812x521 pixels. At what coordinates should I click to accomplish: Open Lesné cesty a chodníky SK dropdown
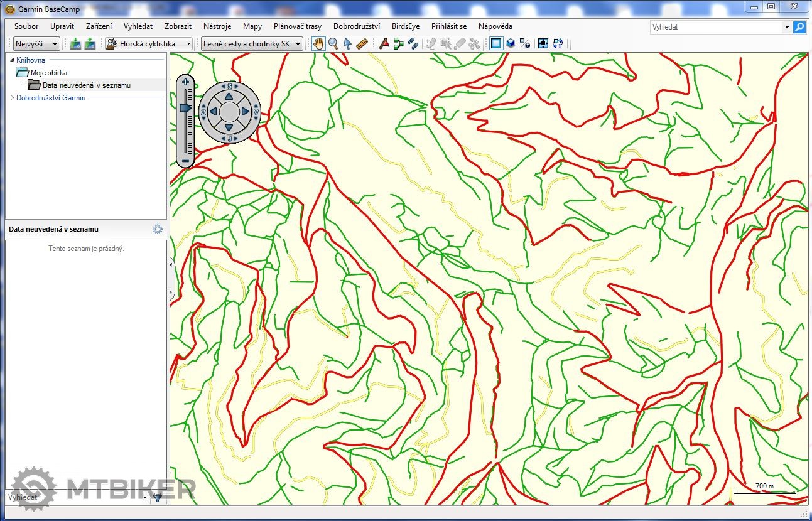coord(251,44)
